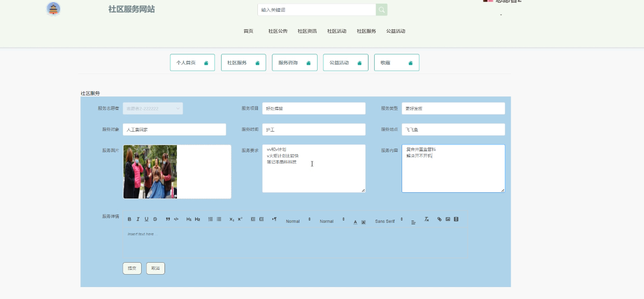The image size is (644, 299).
Task: Switch to the 服务咨询 tab
Action: (x=295, y=63)
